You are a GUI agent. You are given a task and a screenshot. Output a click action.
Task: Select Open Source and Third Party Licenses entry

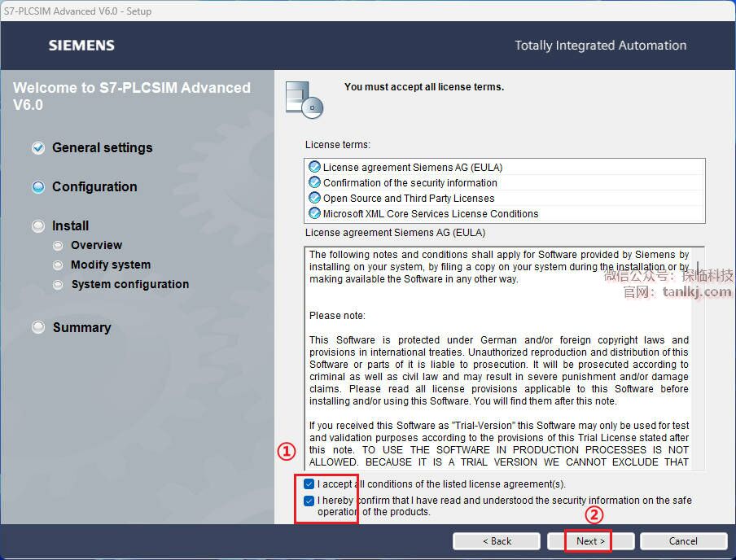point(505,198)
